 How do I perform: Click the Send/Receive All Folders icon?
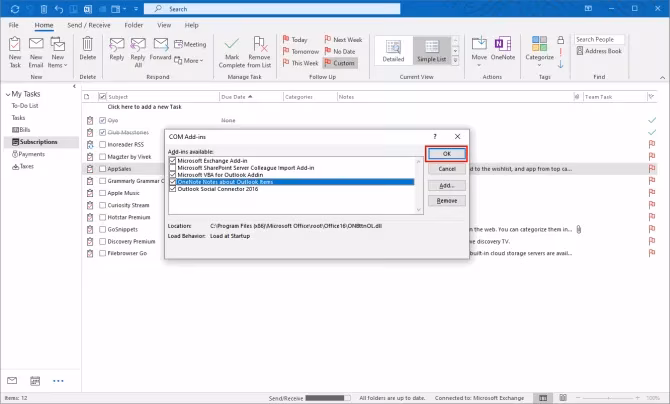(15, 9)
